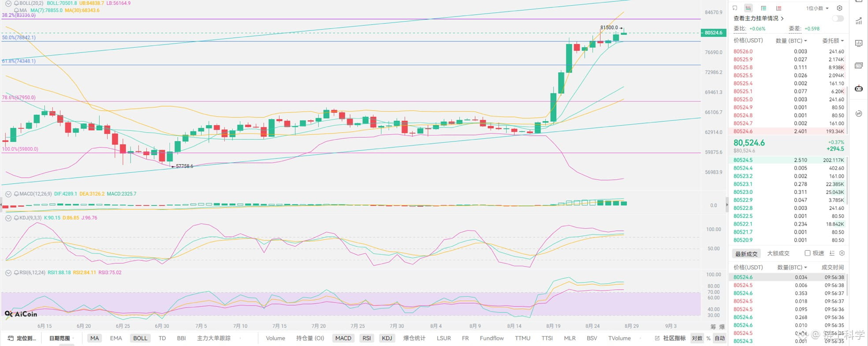Enable the TD indicator
Image resolution: width=868 pixels, height=346 pixels.
[162, 339]
